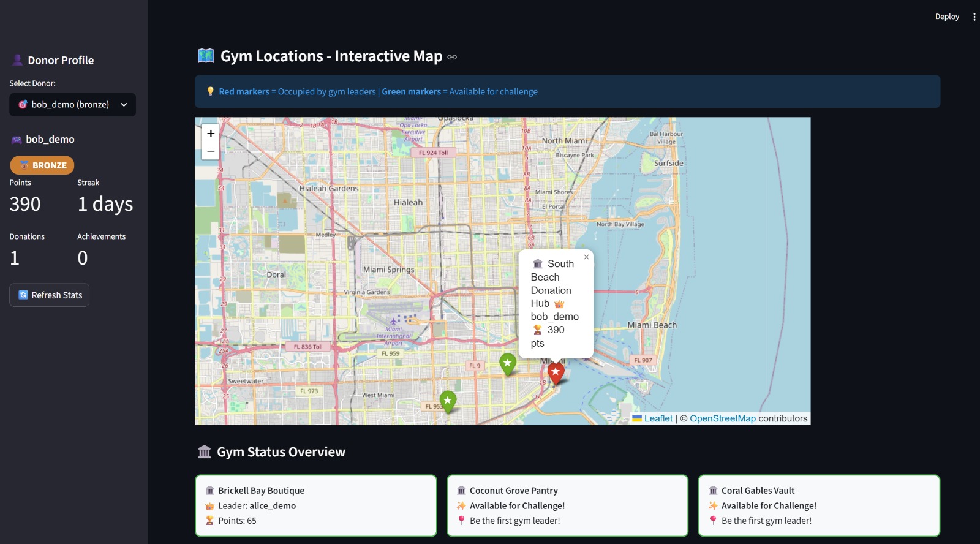
Task: Click the Gym Status Overview bank icon
Action: tap(205, 452)
